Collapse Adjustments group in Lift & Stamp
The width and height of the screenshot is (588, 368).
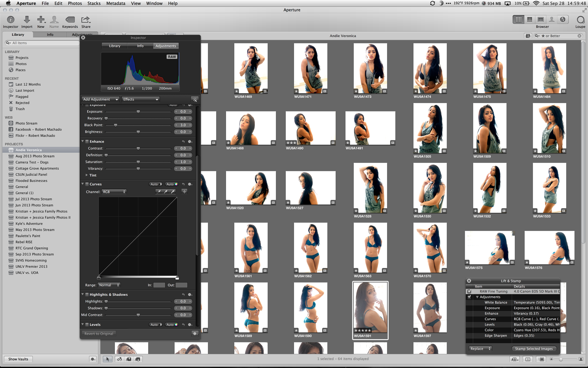[477, 297]
